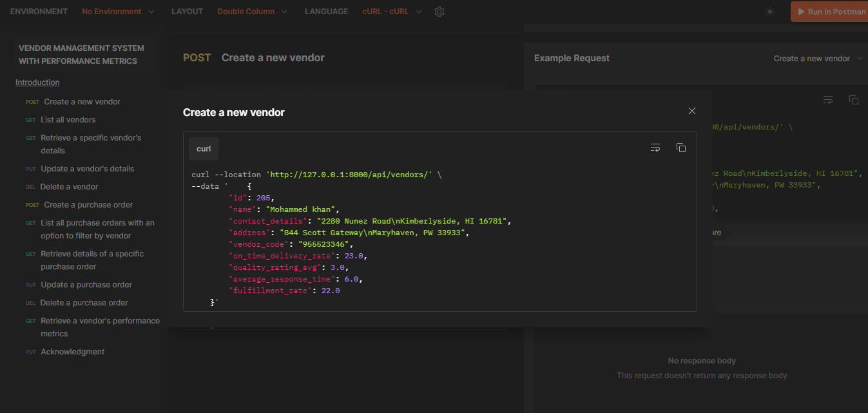The image size is (868, 413).
Task: Open Update a purchase order request
Action: click(x=86, y=285)
